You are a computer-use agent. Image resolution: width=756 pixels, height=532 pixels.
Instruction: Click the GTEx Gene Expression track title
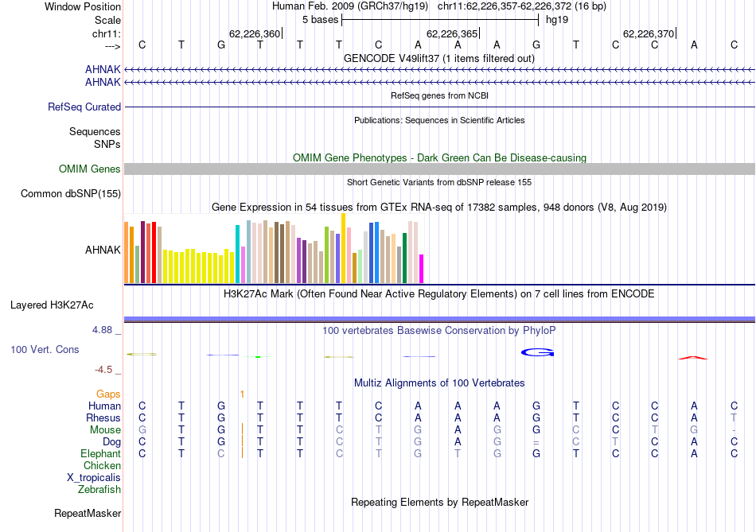pos(439,208)
